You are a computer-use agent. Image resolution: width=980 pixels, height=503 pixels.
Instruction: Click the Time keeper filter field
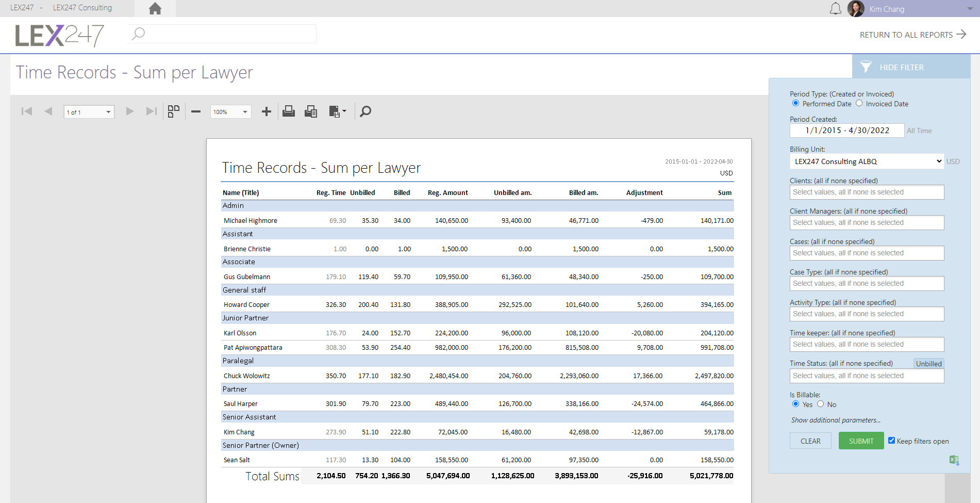867,344
